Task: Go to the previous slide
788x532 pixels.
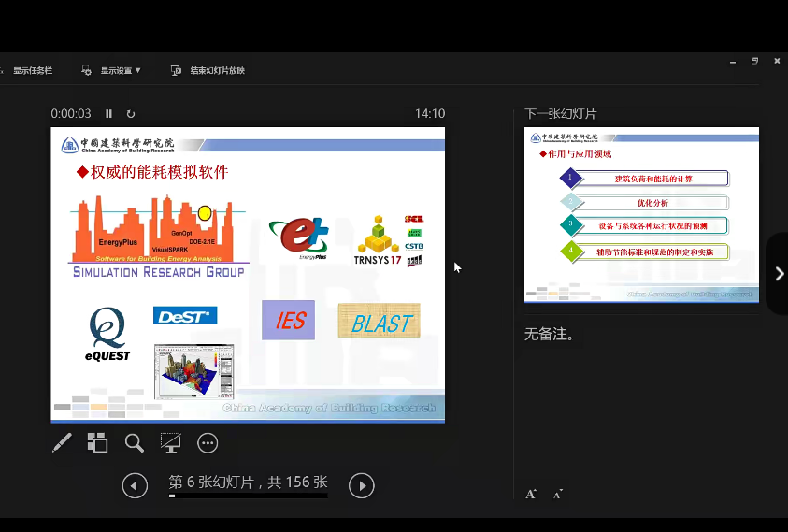Action: coord(135,485)
